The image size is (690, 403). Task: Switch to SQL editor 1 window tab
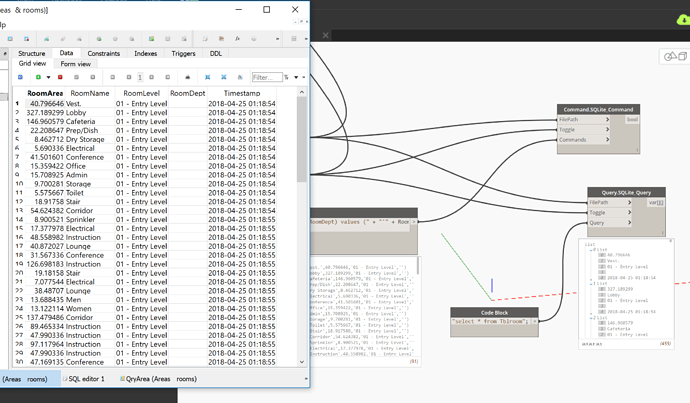pyautogui.click(x=84, y=379)
